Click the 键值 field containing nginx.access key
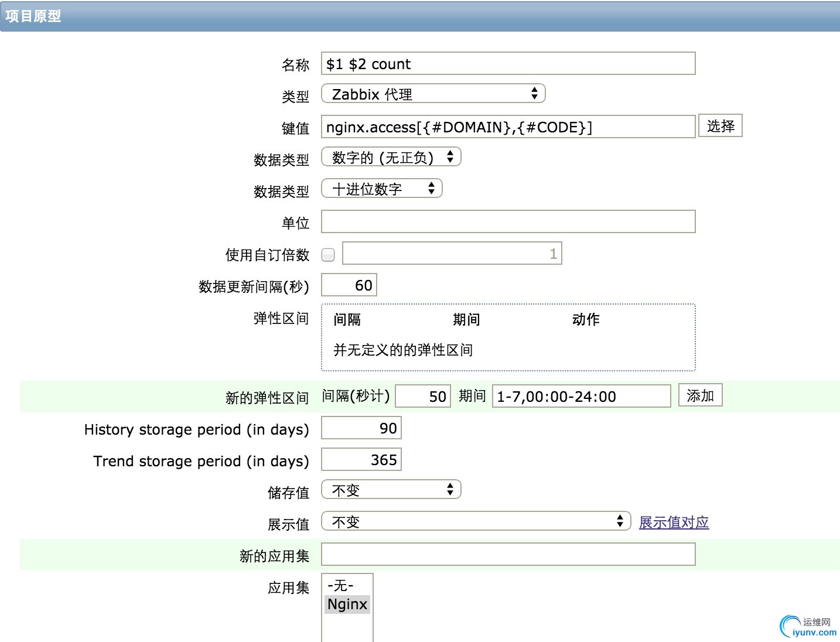Viewport: 840px width, 642px height. point(508,127)
